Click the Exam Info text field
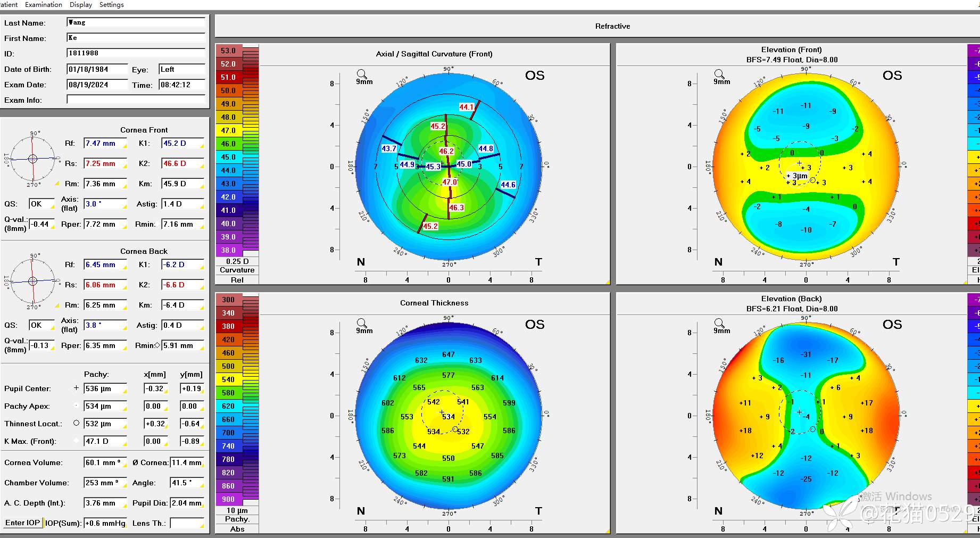The width and height of the screenshot is (980, 538). click(136, 100)
